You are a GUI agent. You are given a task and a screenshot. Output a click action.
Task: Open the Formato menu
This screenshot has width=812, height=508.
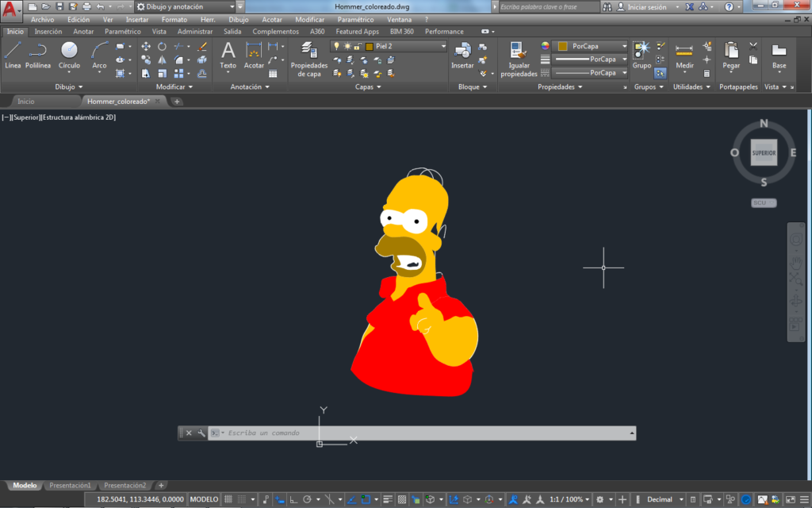tap(174, 19)
